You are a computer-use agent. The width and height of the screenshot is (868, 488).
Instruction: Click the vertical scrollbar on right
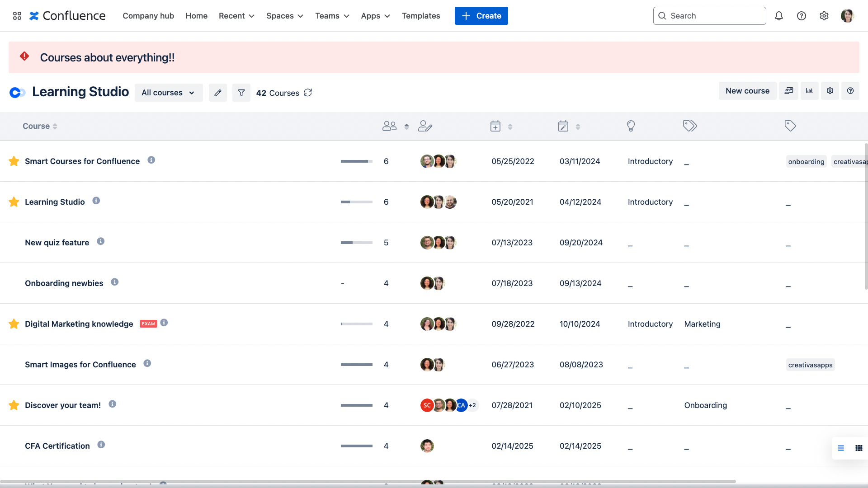[866, 216]
